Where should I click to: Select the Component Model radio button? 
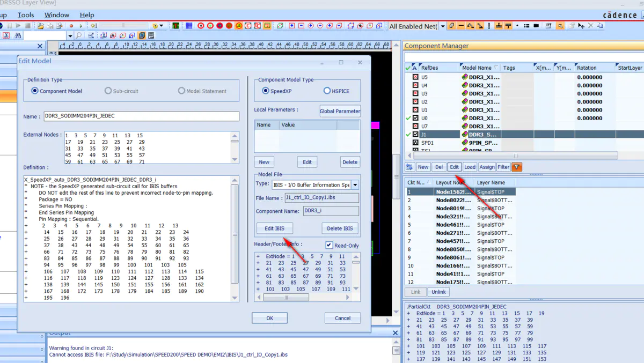35,91
